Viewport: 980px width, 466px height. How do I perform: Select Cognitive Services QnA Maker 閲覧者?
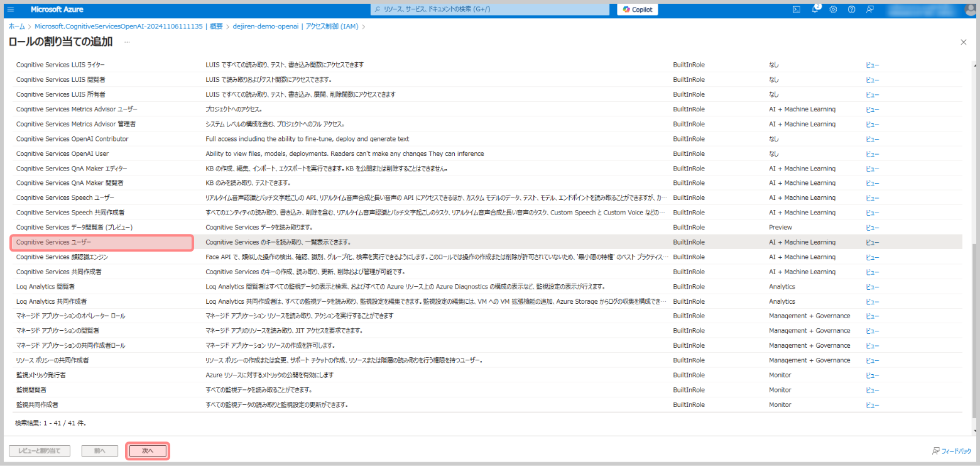tap(70, 183)
